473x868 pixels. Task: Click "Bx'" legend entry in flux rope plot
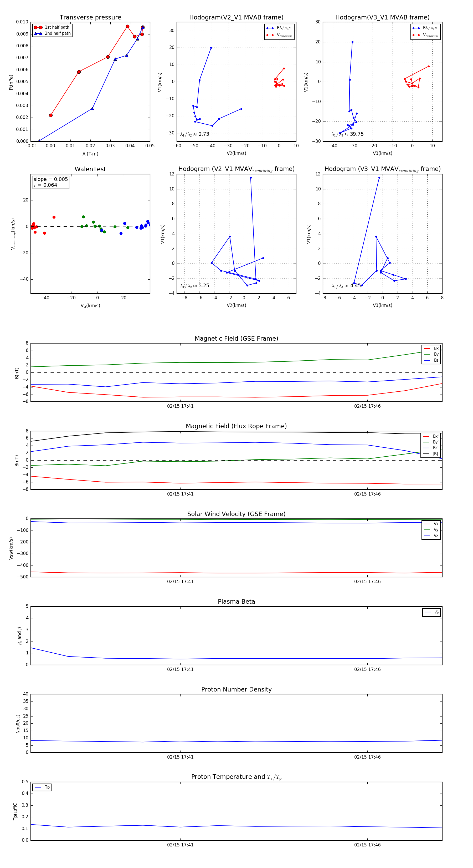(431, 436)
